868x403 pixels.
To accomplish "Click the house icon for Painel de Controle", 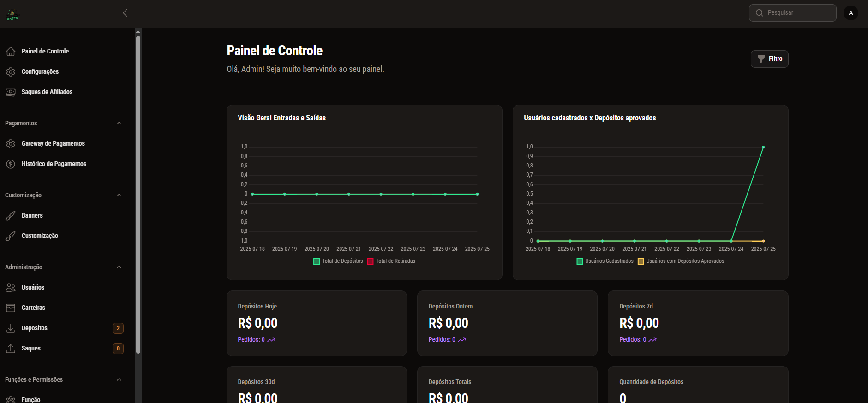I will pos(11,52).
